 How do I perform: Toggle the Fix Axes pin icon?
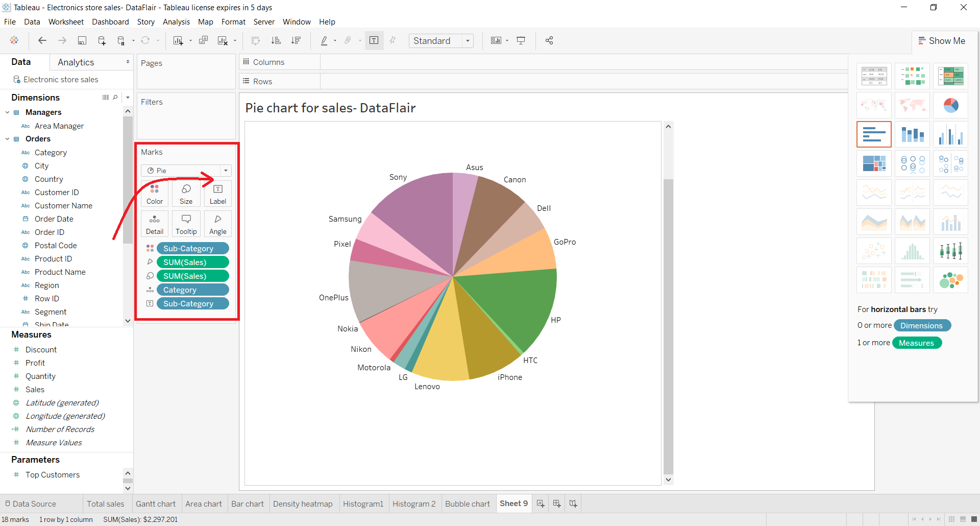coord(393,40)
